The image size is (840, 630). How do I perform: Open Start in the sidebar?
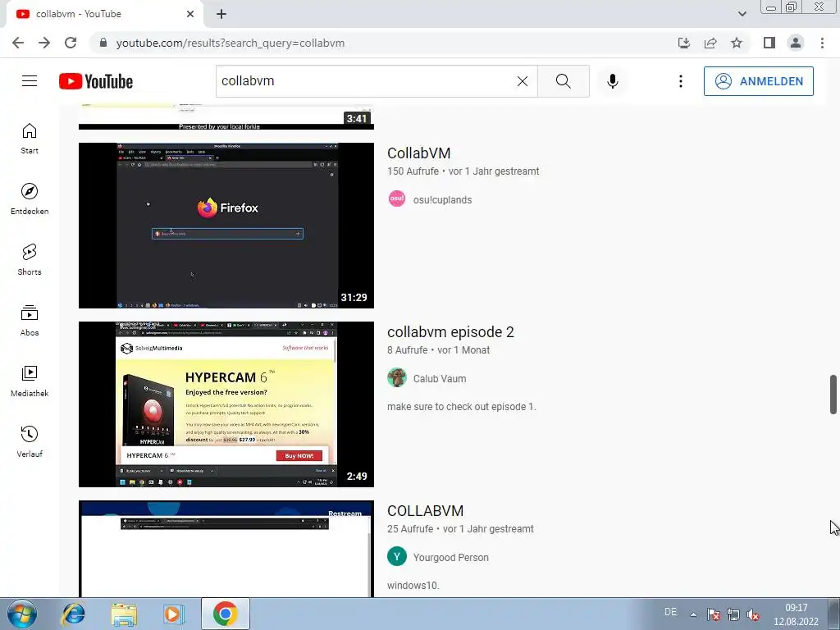pyautogui.click(x=30, y=138)
